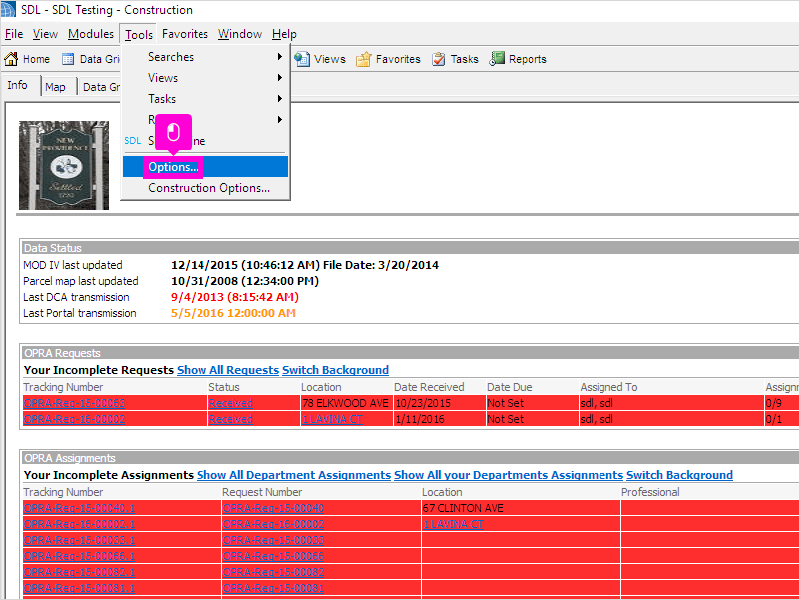Screen dimensions: 800x600
Task: Click 78 ELKWOOD AVE location cell
Action: pos(345,403)
